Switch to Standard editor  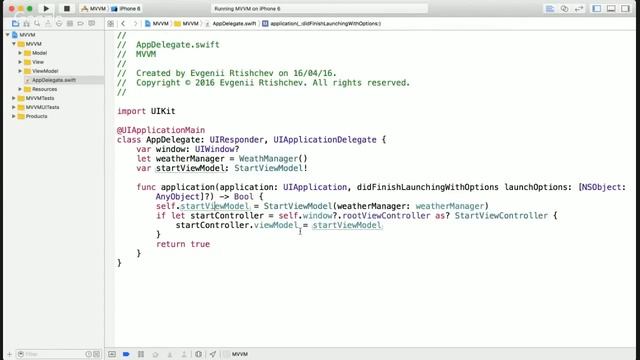point(550,9)
